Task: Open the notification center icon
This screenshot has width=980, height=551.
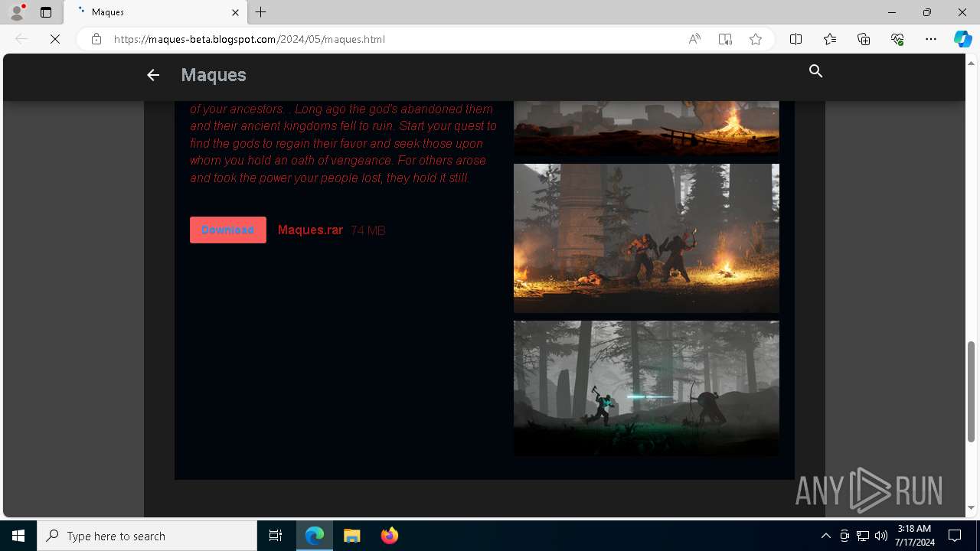Action: click(x=955, y=536)
